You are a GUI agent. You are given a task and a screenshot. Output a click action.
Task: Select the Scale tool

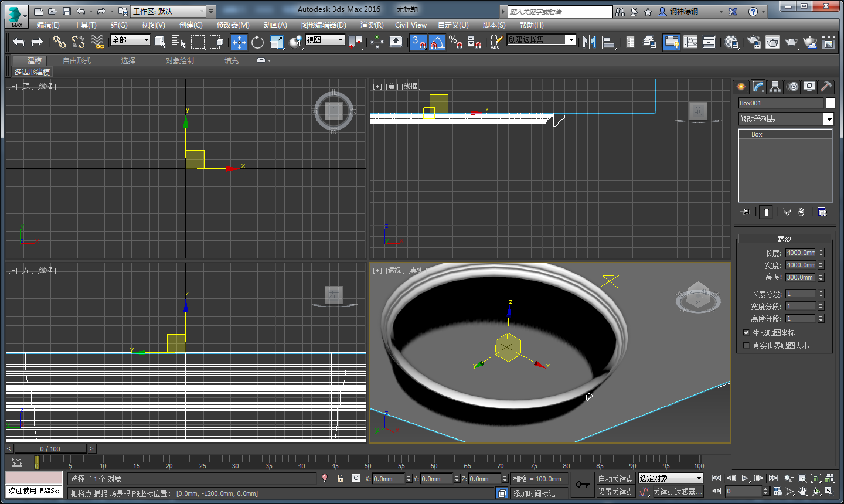pos(277,42)
